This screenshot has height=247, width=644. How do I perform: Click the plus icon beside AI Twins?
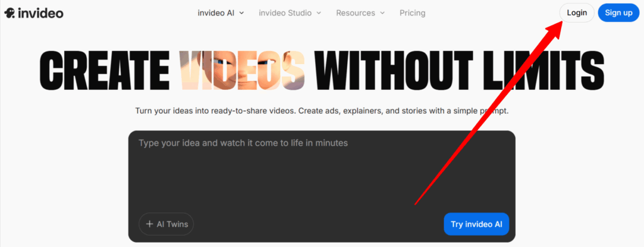150,224
